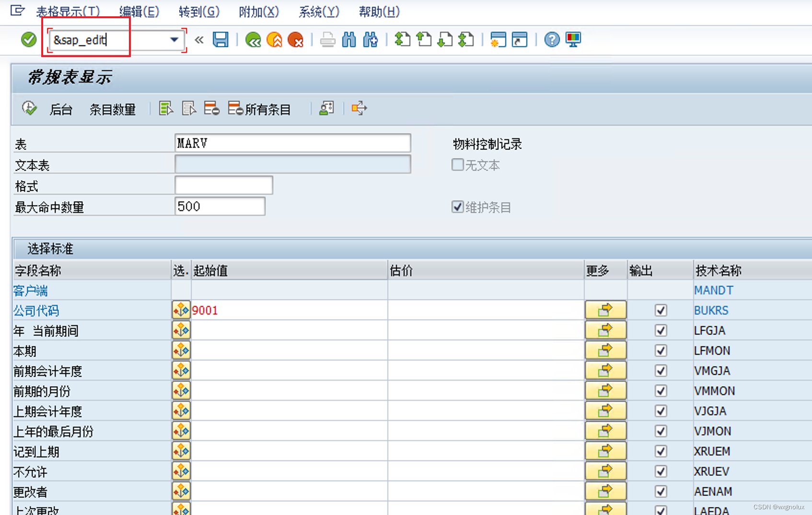Image resolution: width=812 pixels, height=515 pixels.
Task: Click the Find binoculars icon
Action: click(349, 40)
